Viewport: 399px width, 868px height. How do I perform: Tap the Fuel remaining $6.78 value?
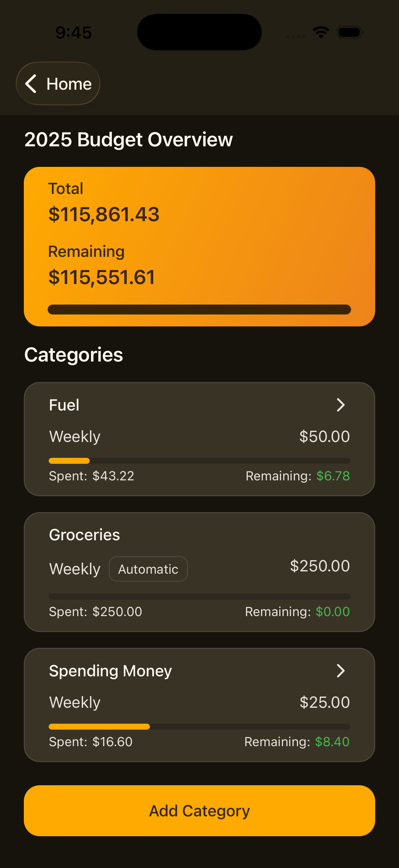[333, 476]
